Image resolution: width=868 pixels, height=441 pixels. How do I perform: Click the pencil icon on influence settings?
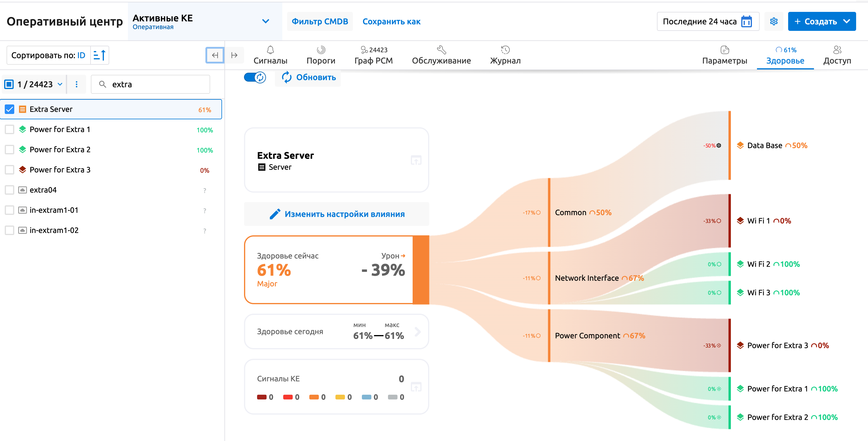pos(275,214)
